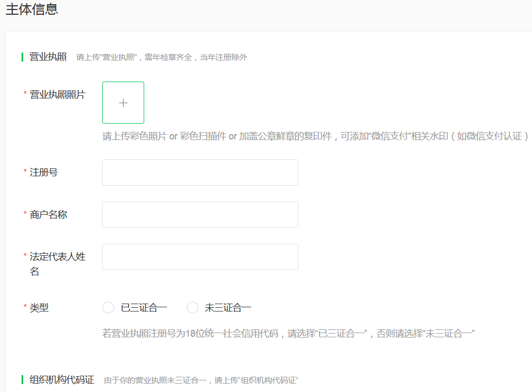Click into the 商户名称 text box
The height and width of the screenshot is (392, 532).
point(200,215)
